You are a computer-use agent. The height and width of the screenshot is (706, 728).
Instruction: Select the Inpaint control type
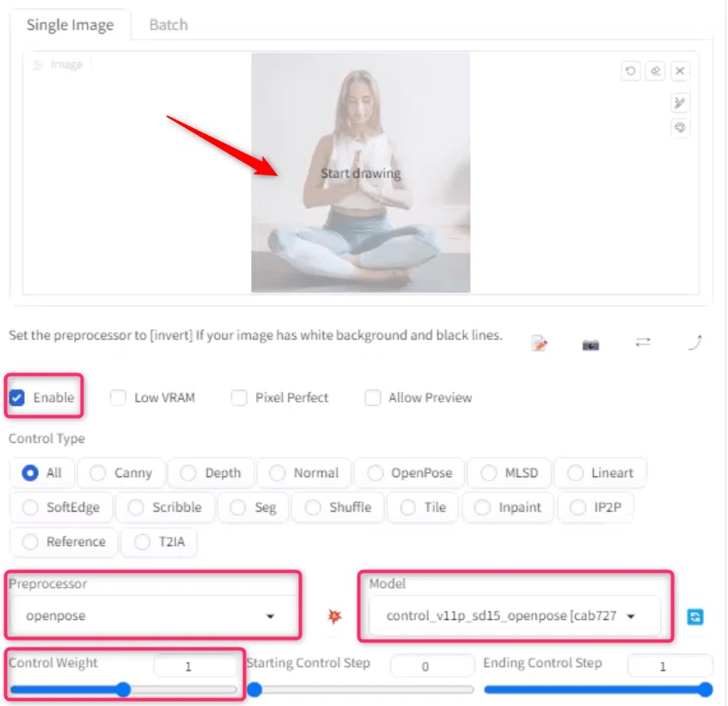click(x=508, y=507)
